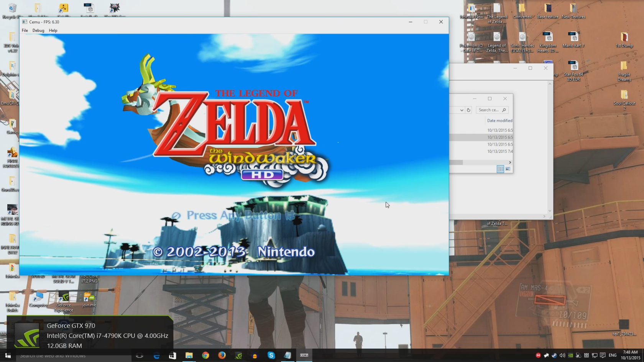Open Skype from taskbar
The height and width of the screenshot is (362, 644).
click(271, 355)
